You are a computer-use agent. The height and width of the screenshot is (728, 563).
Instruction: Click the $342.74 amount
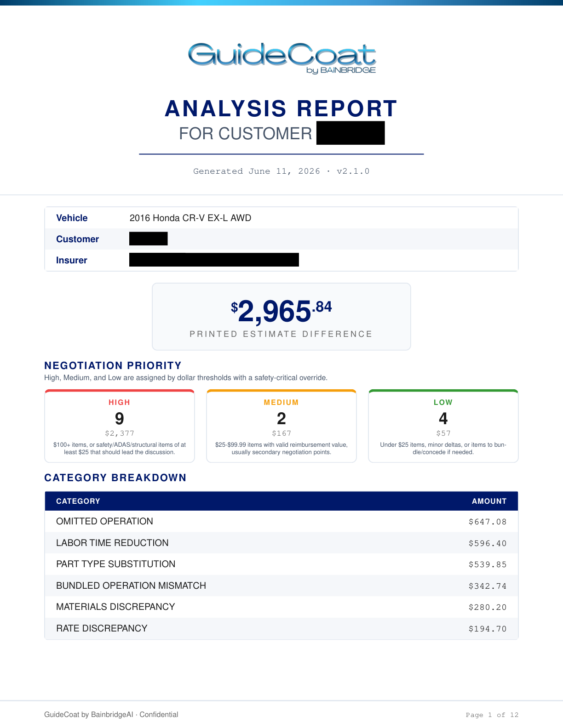point(488,586)
